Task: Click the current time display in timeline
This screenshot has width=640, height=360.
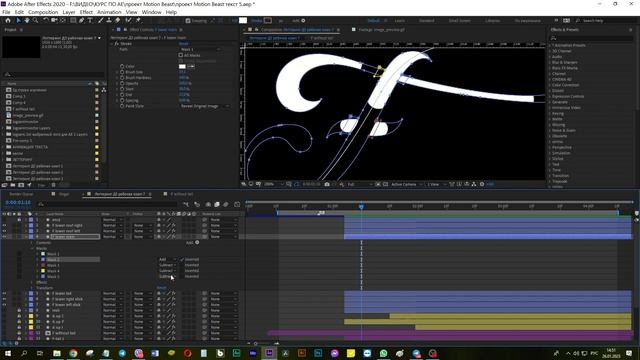Action: tap(18, 202)
